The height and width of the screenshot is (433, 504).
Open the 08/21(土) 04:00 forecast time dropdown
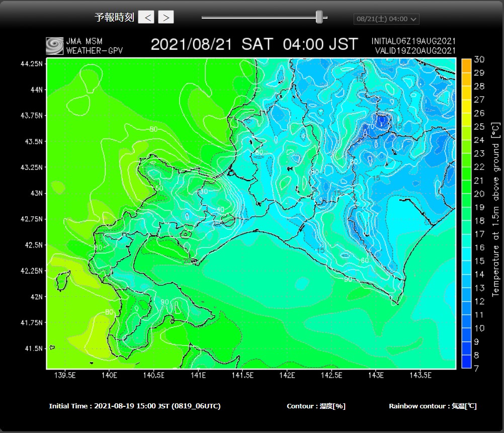pos(386,19)
